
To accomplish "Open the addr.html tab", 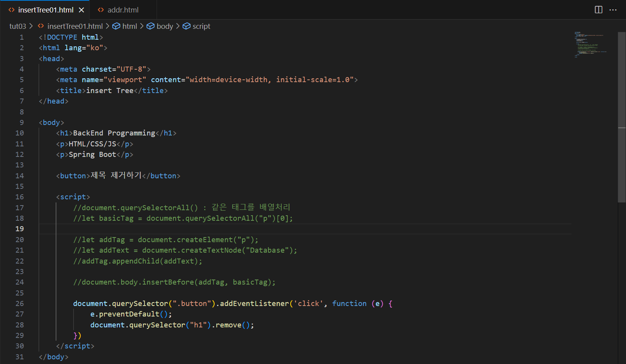I will [x=123, y=10].
